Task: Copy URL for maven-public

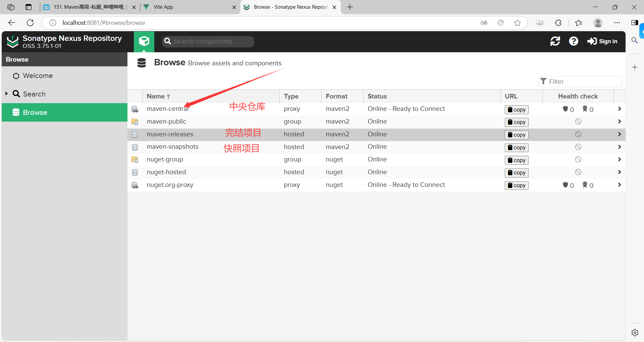Action: [517, 122]
